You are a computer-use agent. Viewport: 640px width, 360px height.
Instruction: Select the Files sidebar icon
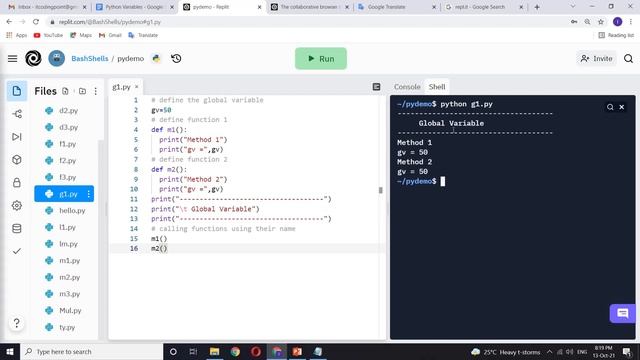(x=17, y=91)
